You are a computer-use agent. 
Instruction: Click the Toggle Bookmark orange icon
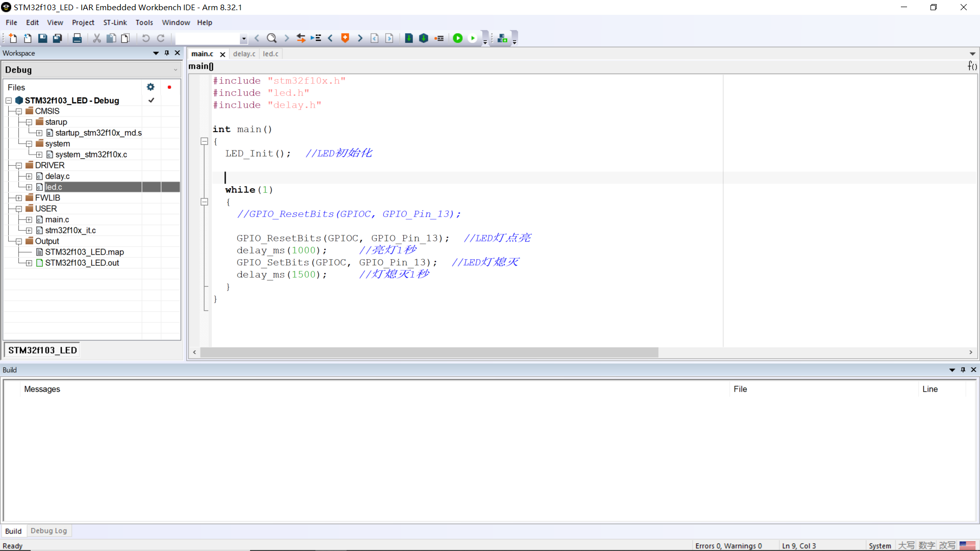click(x=345, y=38)
